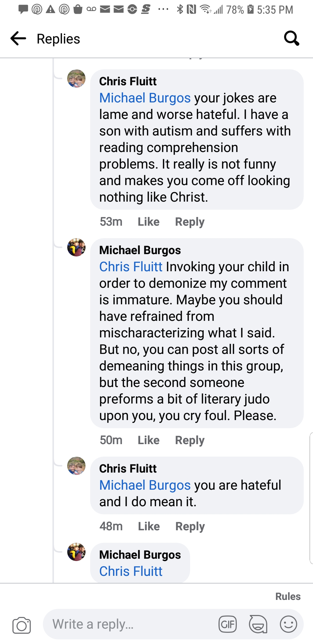Tap the battery indicator in status bar
Image resolution: width=313 pixels, height=644 pixels.
[250, 10]
